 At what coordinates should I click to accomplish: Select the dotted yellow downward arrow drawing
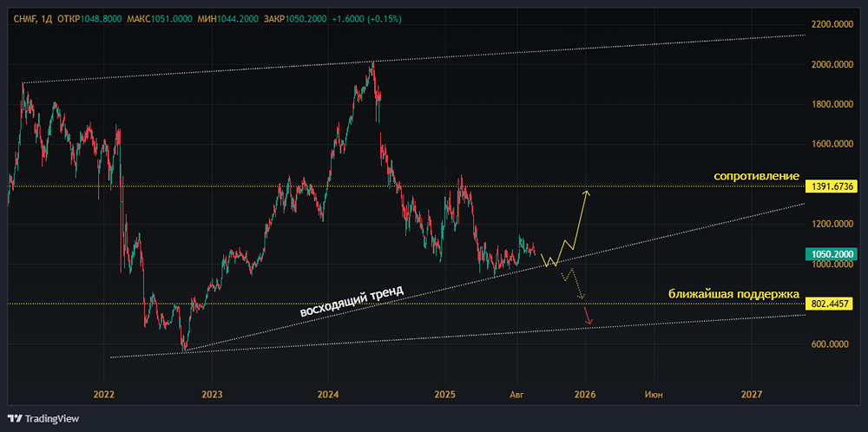tap(574, 285)
